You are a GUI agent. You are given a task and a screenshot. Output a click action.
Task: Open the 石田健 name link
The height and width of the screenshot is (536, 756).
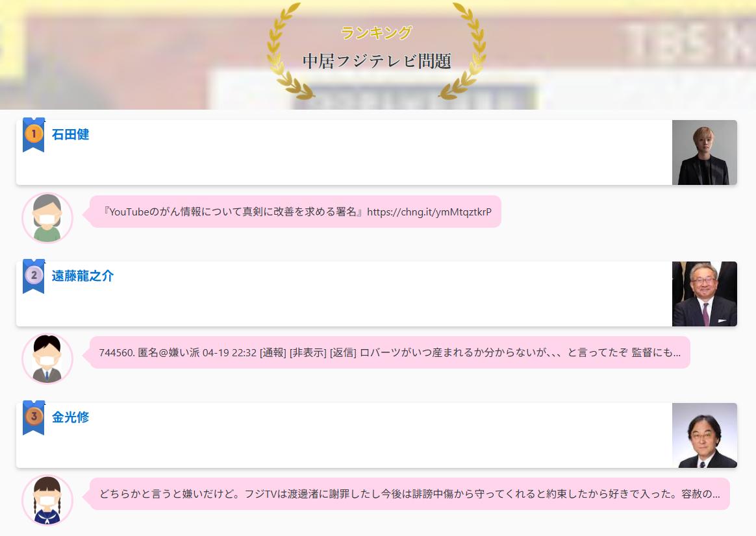click(x=70, y=135)
